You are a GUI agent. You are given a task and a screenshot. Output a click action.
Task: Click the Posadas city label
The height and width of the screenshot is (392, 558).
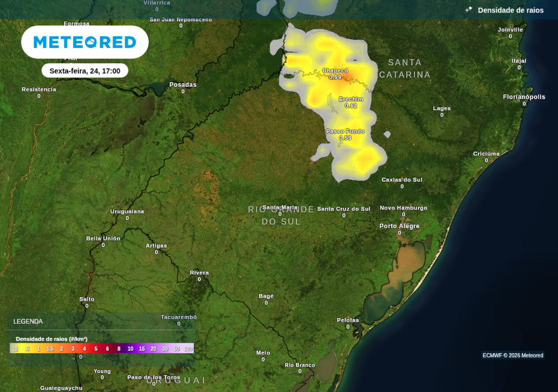pos(183,84)
